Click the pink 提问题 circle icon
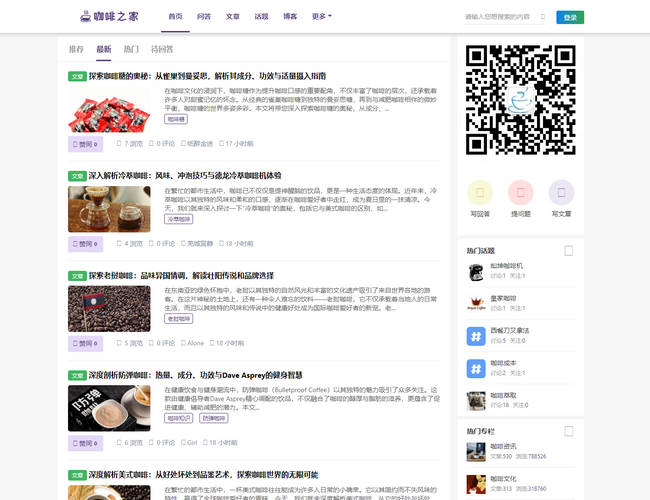 point(521,192)
